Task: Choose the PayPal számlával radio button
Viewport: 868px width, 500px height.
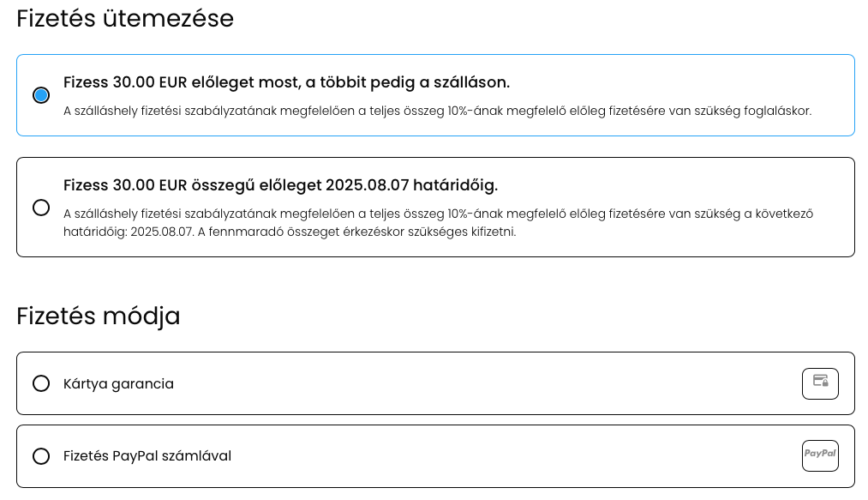Action: 41,456
